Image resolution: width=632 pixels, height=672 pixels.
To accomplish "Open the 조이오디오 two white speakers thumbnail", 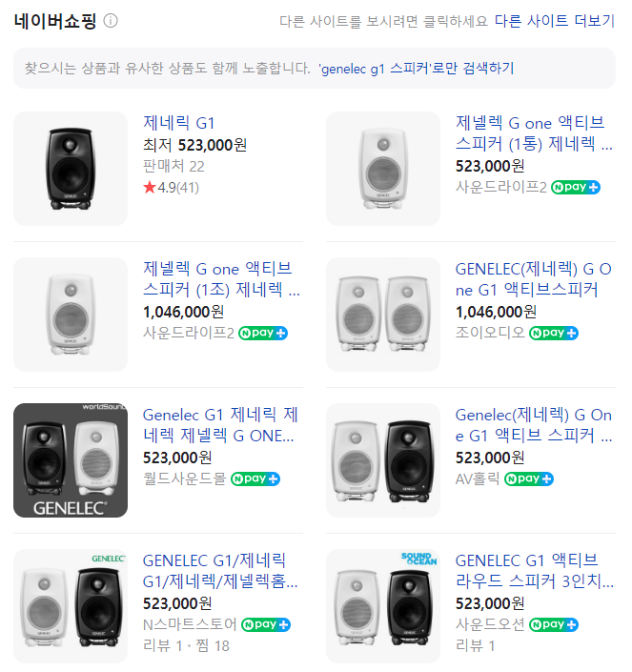I will point(383,315).
